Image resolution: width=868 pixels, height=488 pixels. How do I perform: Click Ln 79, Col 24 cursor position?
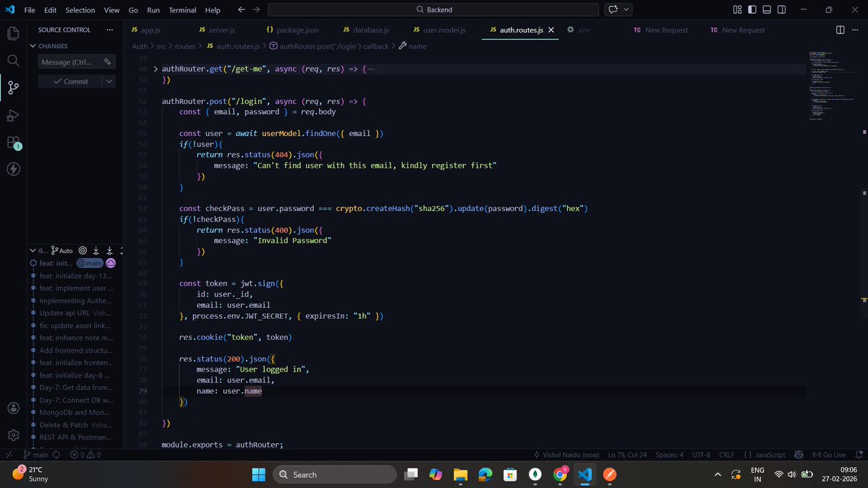[627, 455]
